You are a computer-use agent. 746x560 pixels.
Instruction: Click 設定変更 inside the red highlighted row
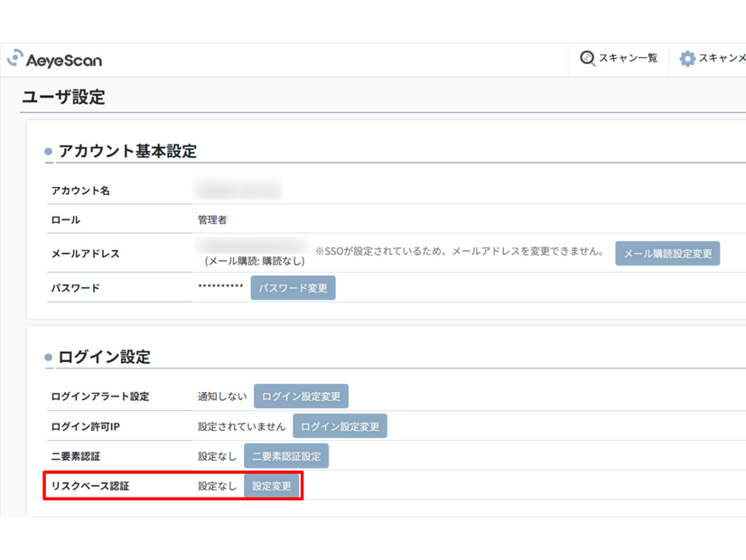[x=273, y=486]
